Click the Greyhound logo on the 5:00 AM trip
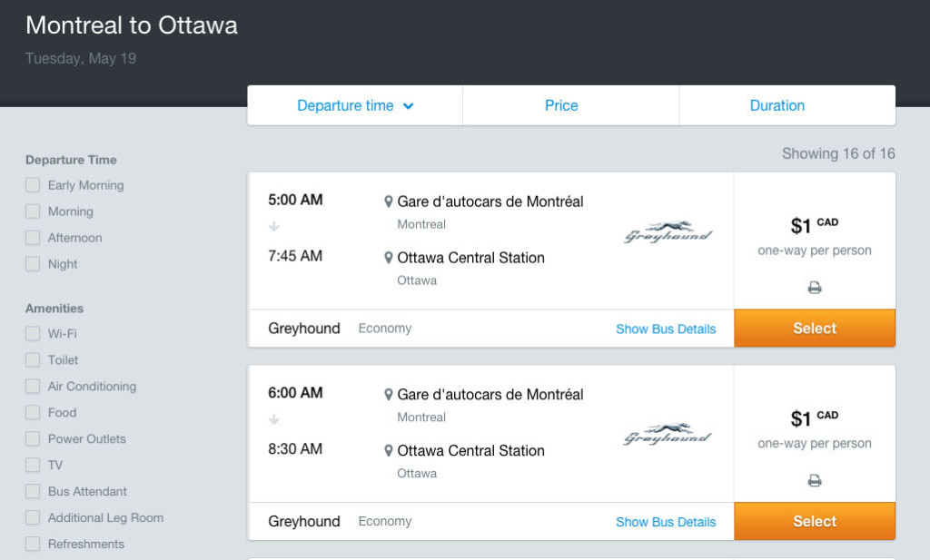930x560 pixels. coord(668,232)
